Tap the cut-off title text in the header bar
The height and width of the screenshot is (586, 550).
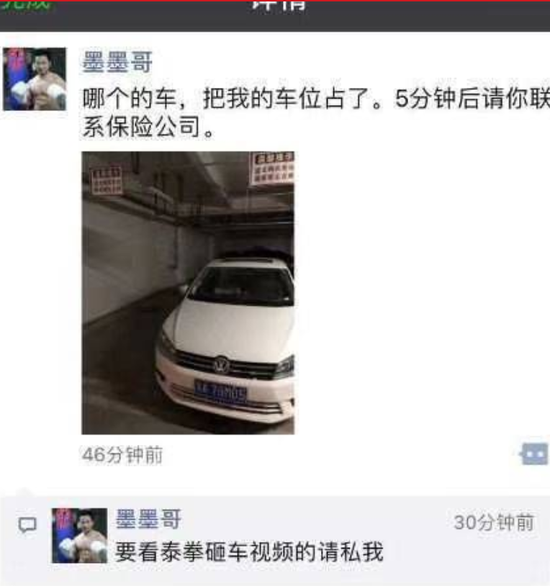coord(279,5)
